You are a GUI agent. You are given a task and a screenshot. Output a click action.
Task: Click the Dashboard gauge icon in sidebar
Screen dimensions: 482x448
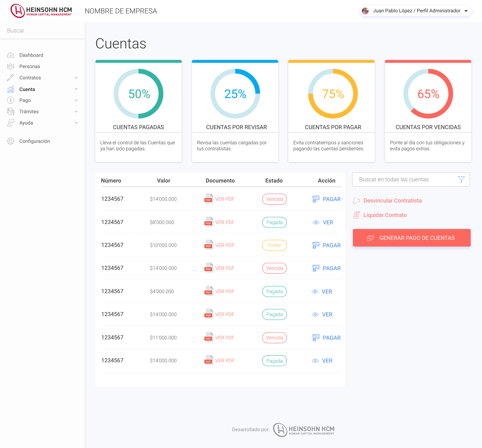[x=10, y=55]
